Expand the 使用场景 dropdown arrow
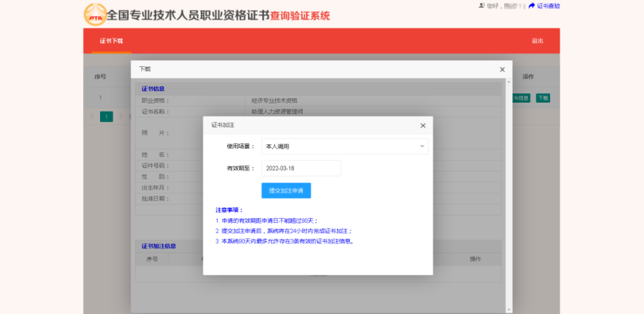Image resolution: width=644 pixels, height=314 pixels. pos(422,147)
